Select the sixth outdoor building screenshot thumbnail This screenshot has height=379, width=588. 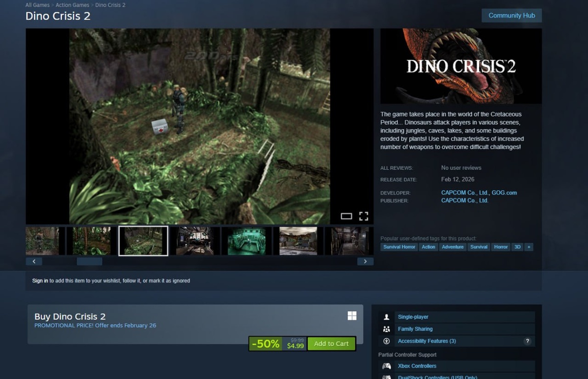click(x=298, y=241)
